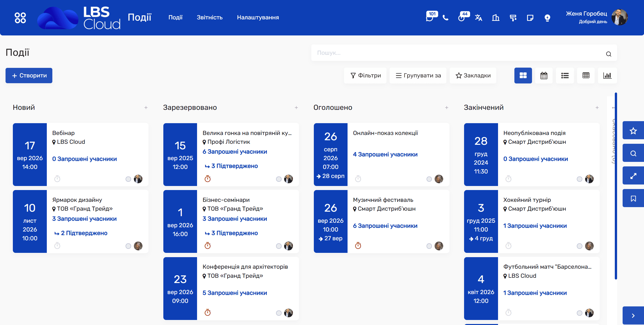Switch to table grid view
The image size is (644, 325).
(x=586, y=75)
